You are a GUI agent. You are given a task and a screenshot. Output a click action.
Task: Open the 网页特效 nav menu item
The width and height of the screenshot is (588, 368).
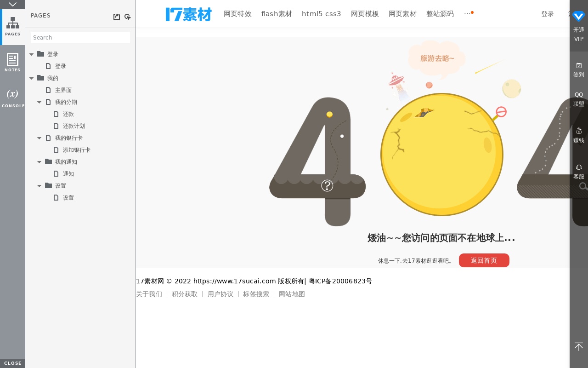click(237, 14)
